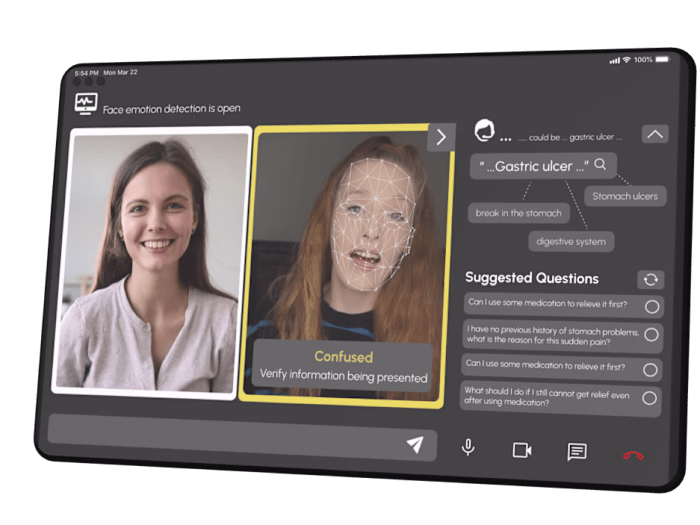Check the Wi-Fi status icon
This screenshot has height=525, width=700.
tap(626, 60)
